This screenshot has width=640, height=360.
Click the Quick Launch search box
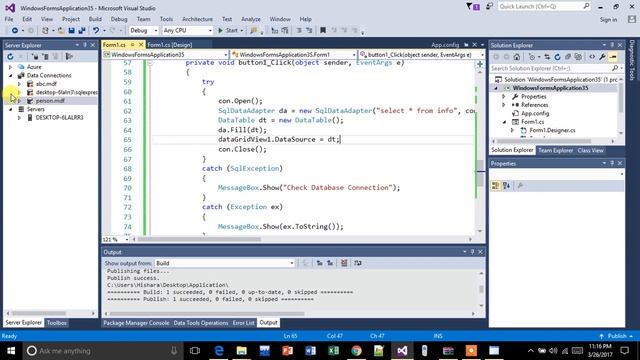pos(544,6)
